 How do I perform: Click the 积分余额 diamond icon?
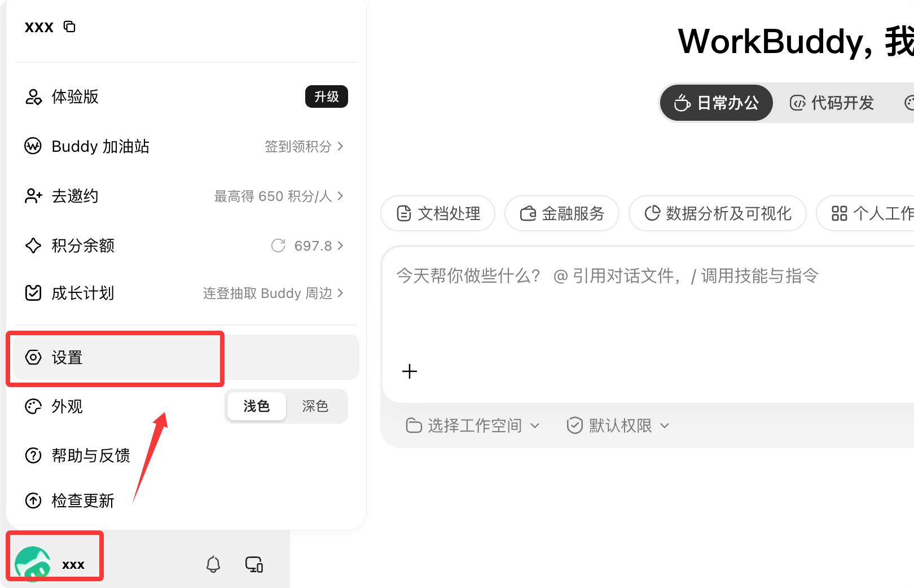point(33,245)
